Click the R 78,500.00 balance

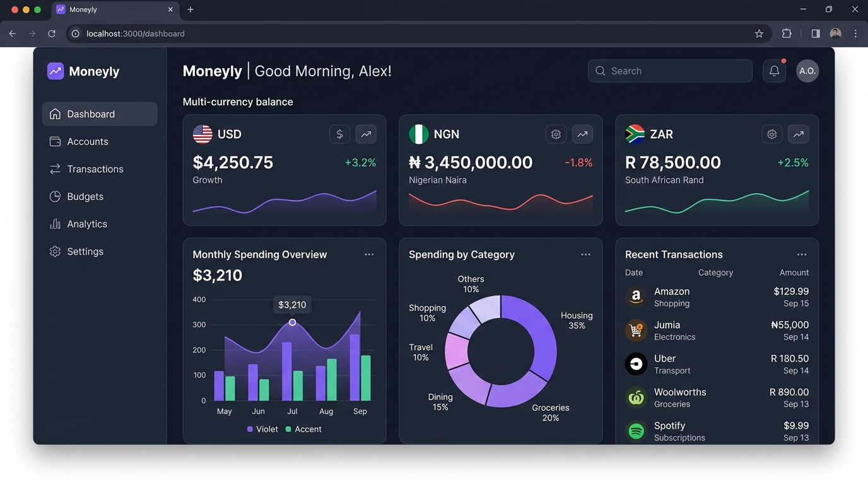pyautogui.click(x=673, y=163)
